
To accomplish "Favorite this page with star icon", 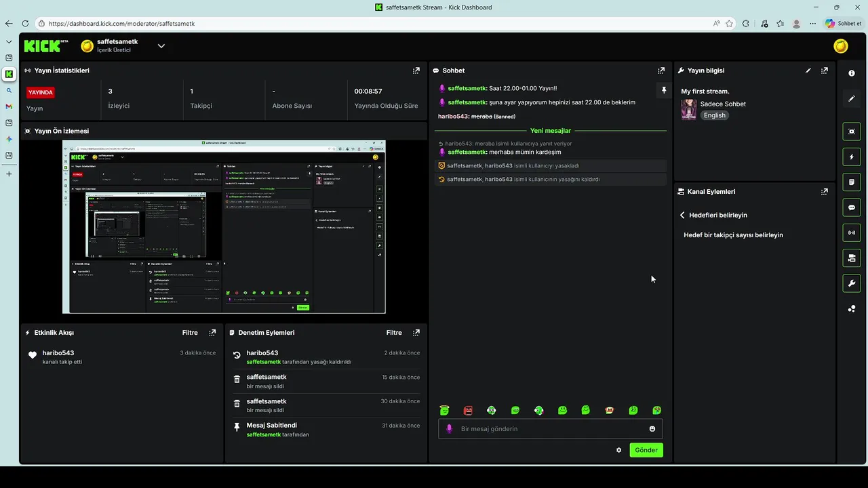I will pos(729,24).
